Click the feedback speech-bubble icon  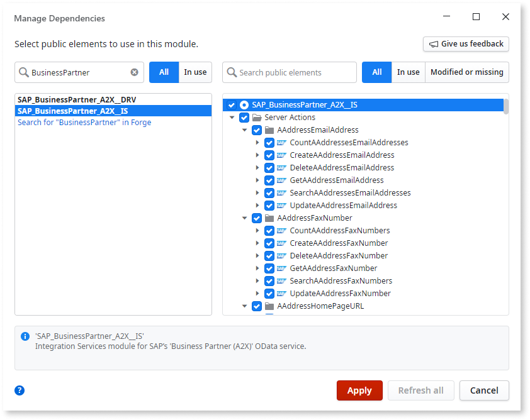click(435, 44)
